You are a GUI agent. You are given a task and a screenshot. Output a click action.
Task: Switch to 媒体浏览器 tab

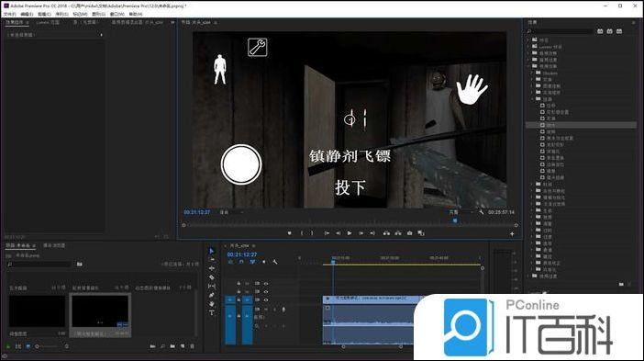(54, 245)
